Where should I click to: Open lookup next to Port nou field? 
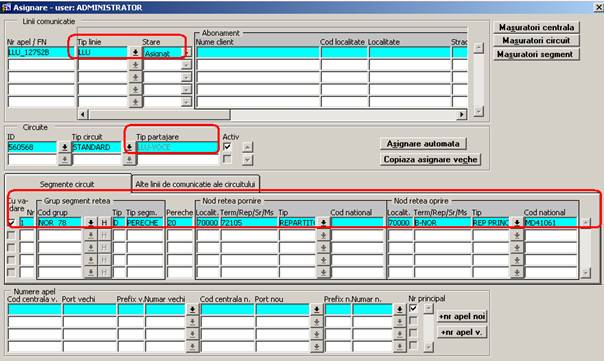[316, 309]
